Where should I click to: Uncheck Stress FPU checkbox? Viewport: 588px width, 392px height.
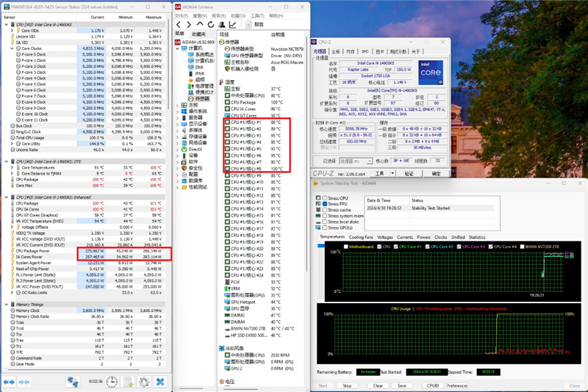tap(325, 204)
